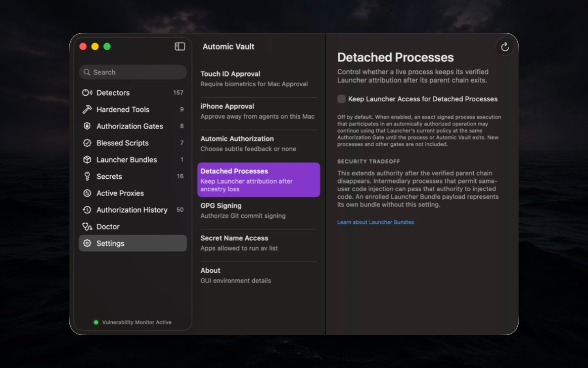Open Doctor label in sidebar

(x=108, y=227)
